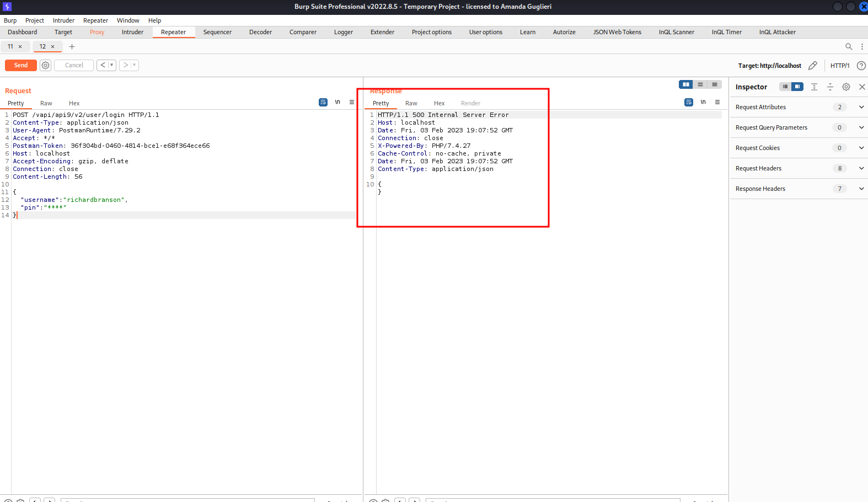Go forward in request history
The image size is (868, 502).
click(x=126, y=65)
